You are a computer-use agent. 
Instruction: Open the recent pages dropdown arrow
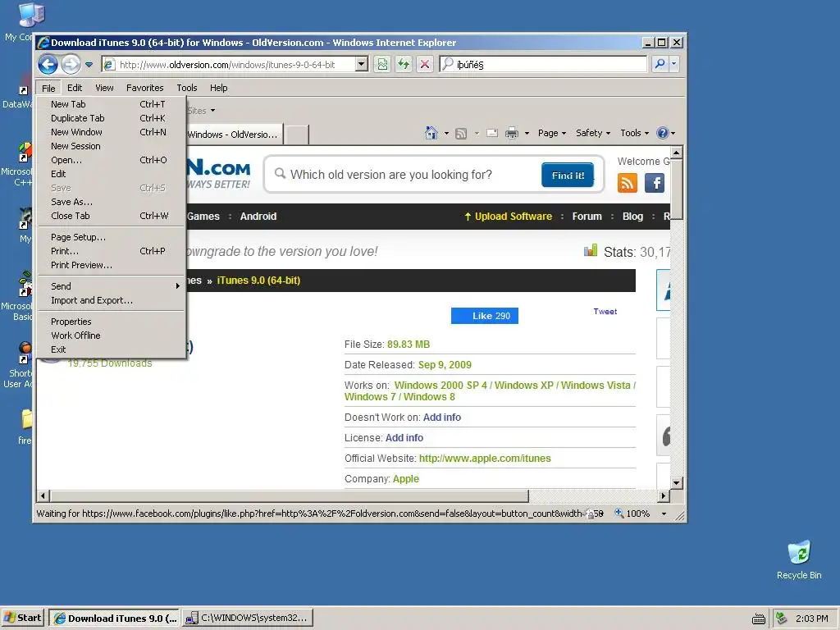(89, 65)
